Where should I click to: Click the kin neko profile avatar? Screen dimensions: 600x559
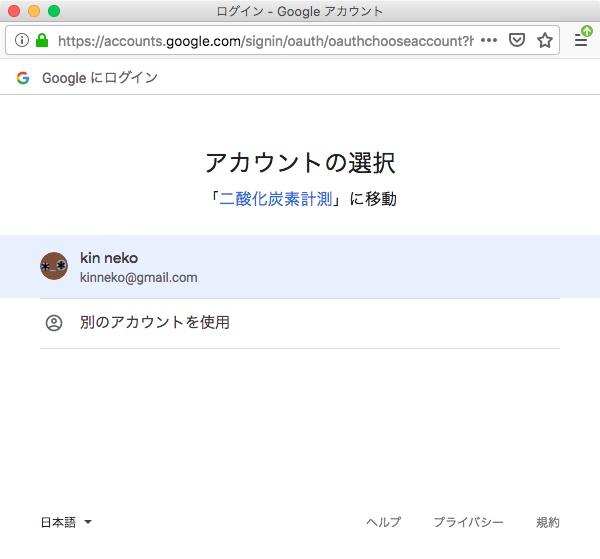point(54,266)
